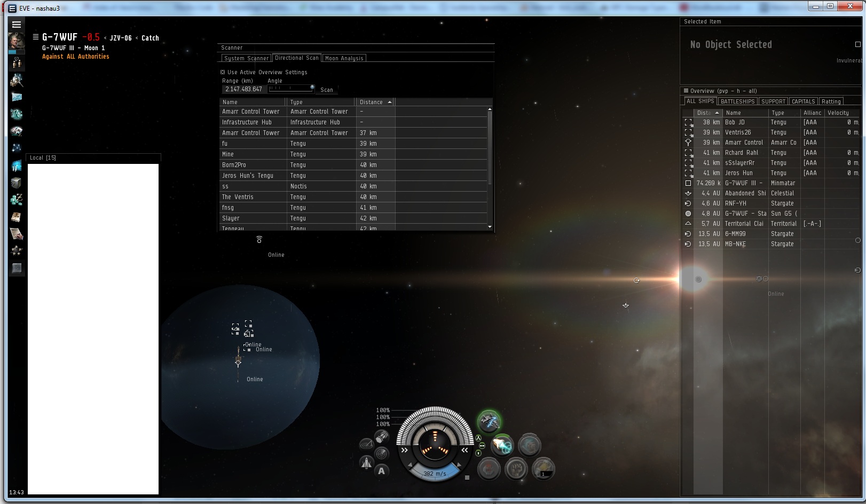This screenshot has width=866, height=504.
Task: Toggle the propulsion flame module
Action: pyautogui.click(x=502, y=445)
